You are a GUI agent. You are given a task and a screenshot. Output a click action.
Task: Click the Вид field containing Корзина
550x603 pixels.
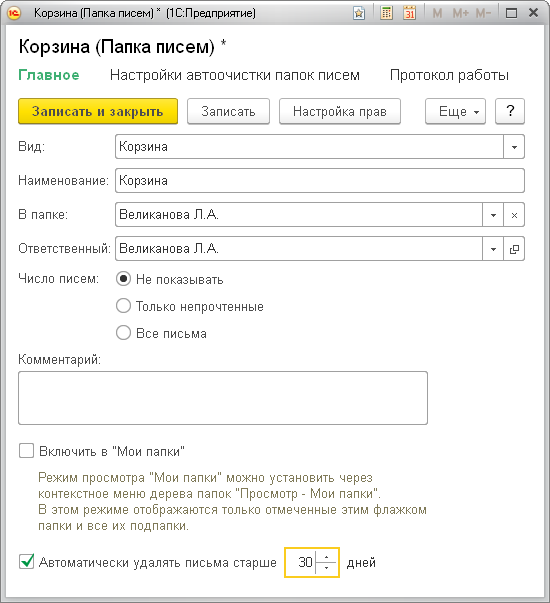[309, 147]
